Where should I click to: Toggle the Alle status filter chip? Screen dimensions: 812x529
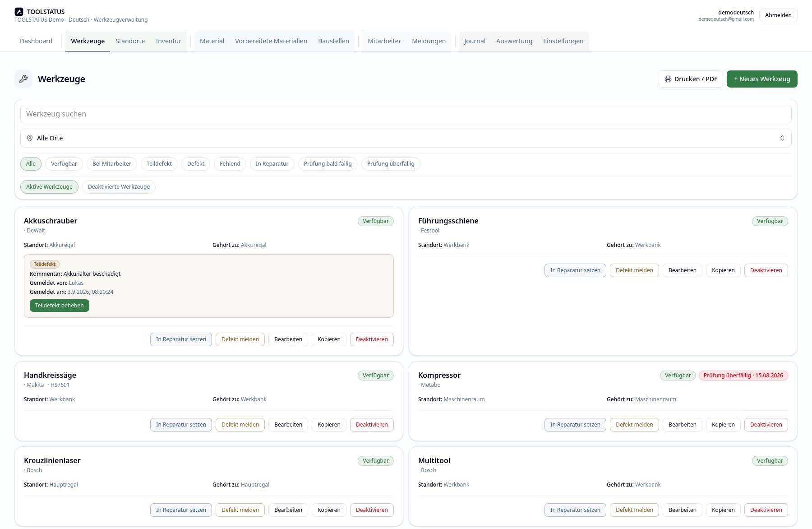(x=31, y=164)
